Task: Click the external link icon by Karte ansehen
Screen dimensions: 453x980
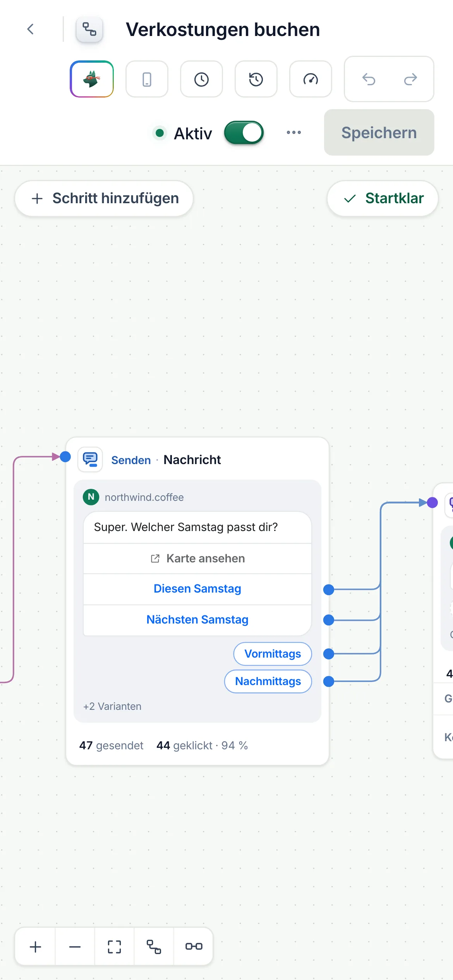Action: [x=155, y=559]
